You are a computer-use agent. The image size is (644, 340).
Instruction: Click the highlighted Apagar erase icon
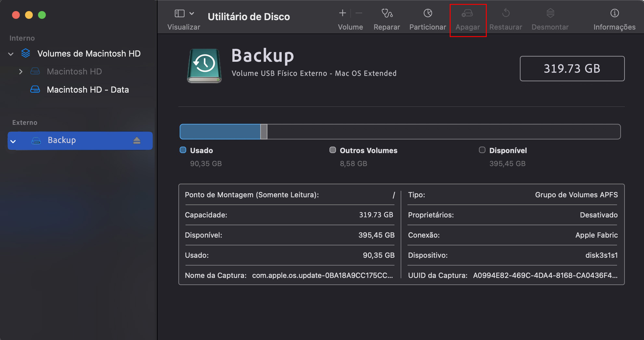[x=468, y=13]
